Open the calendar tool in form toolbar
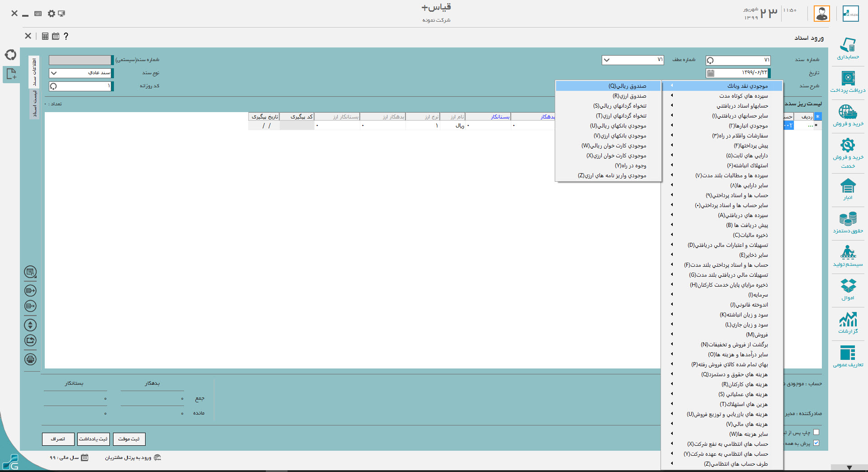The image size is (868, 472). (x=56, y=36)
